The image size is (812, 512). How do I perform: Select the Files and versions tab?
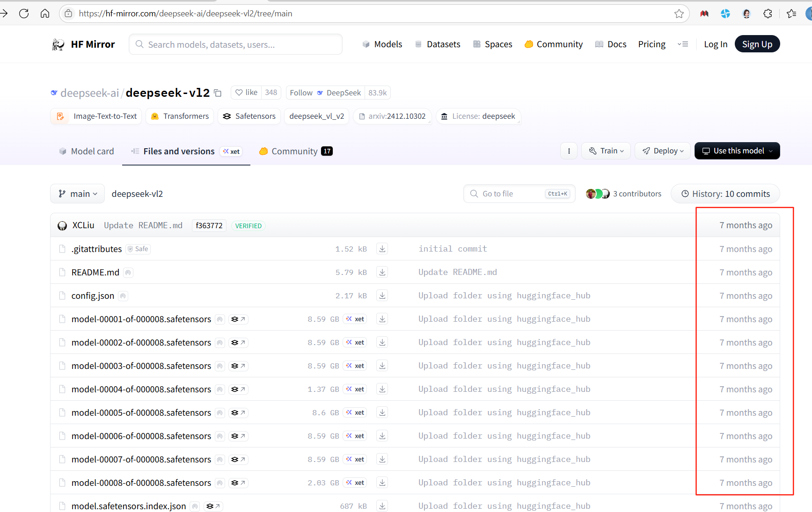click(186, 151)
